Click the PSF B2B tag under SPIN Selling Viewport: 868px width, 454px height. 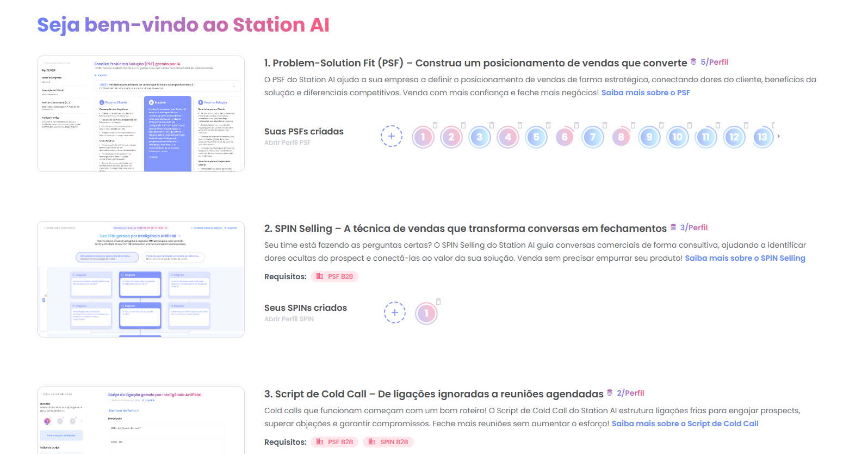coord(334,277)
